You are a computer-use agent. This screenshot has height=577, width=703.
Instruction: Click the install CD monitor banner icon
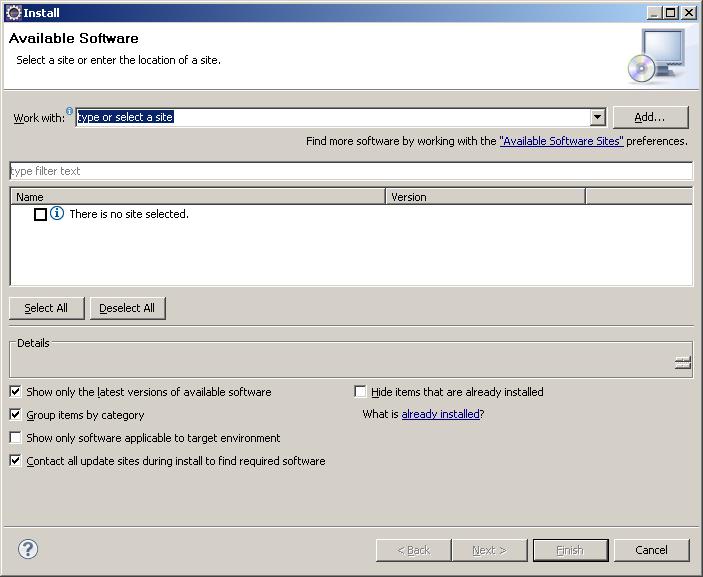coord(657,54)
